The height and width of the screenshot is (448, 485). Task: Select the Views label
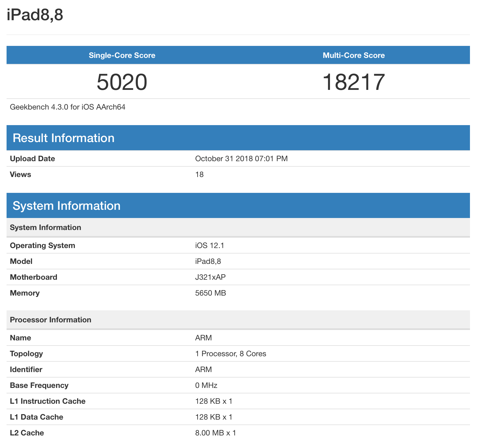pos(21,175)
